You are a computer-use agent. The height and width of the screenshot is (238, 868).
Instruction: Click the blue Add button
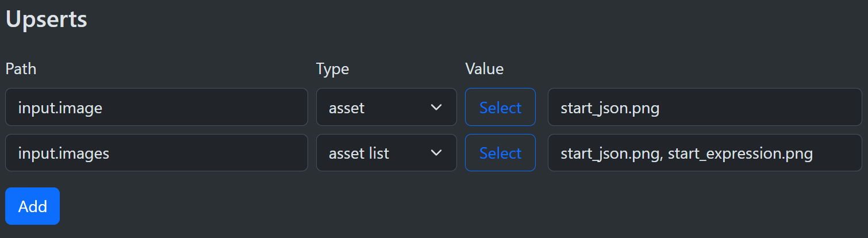[x=32, y=206]
